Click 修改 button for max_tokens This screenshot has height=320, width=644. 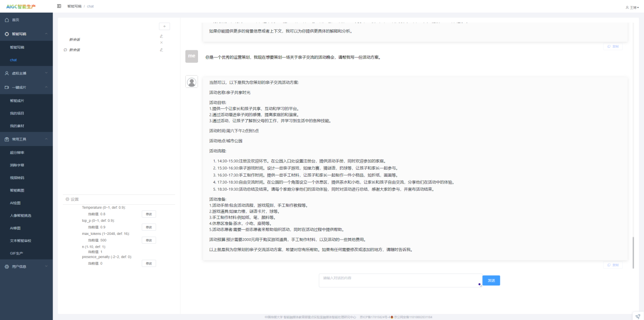[x=149, y=240]
